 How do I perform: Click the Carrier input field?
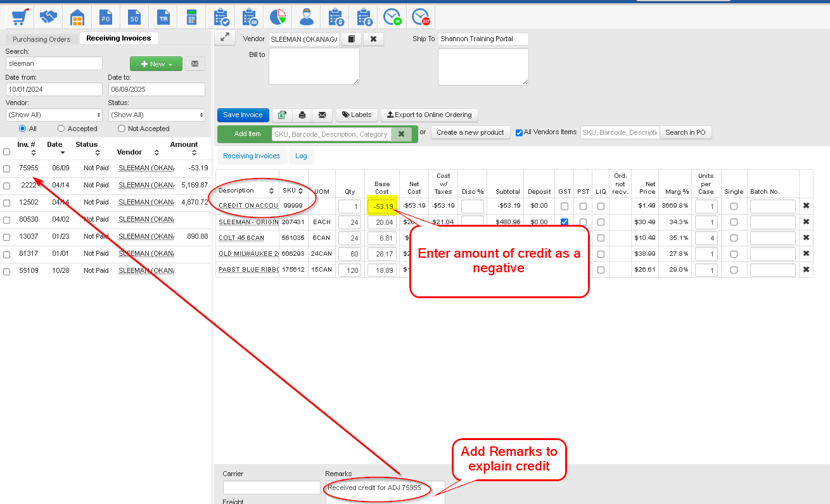(272, 488)
